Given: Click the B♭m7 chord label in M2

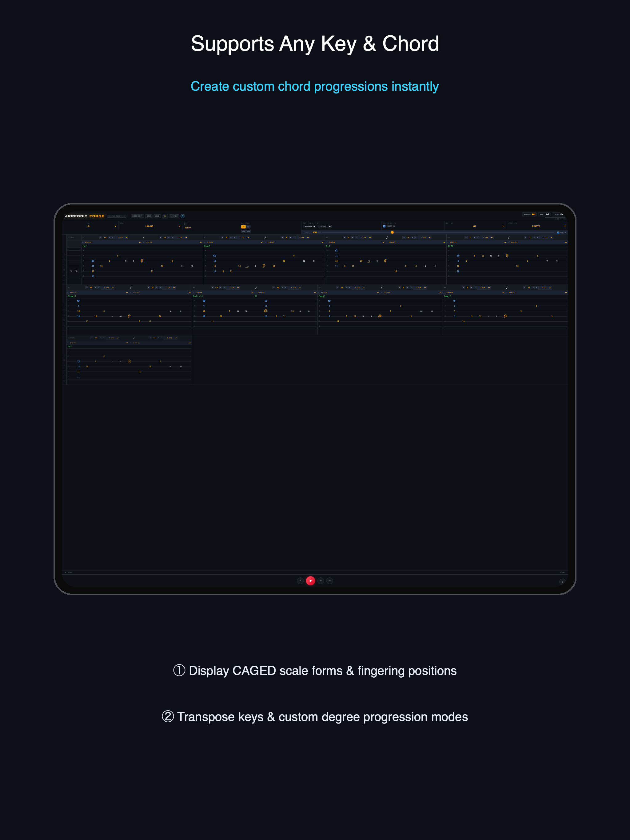Looking at the screenshot, I should (x=207, y=246).
